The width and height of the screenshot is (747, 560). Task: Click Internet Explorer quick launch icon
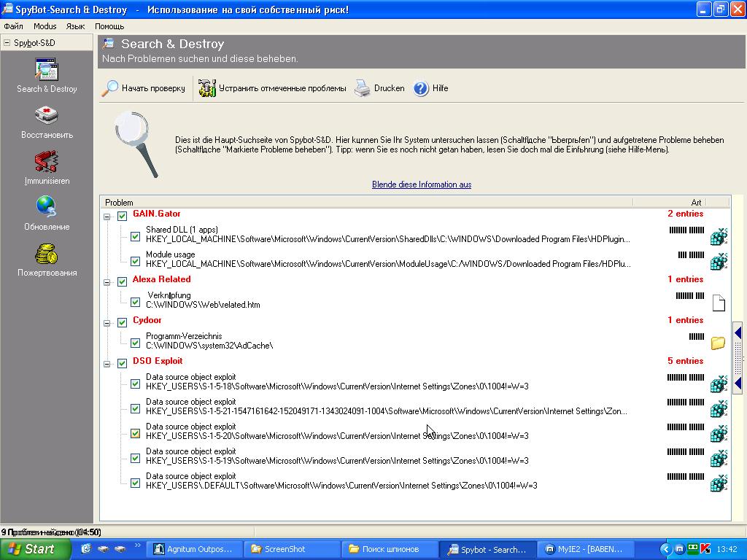(86, 549)
